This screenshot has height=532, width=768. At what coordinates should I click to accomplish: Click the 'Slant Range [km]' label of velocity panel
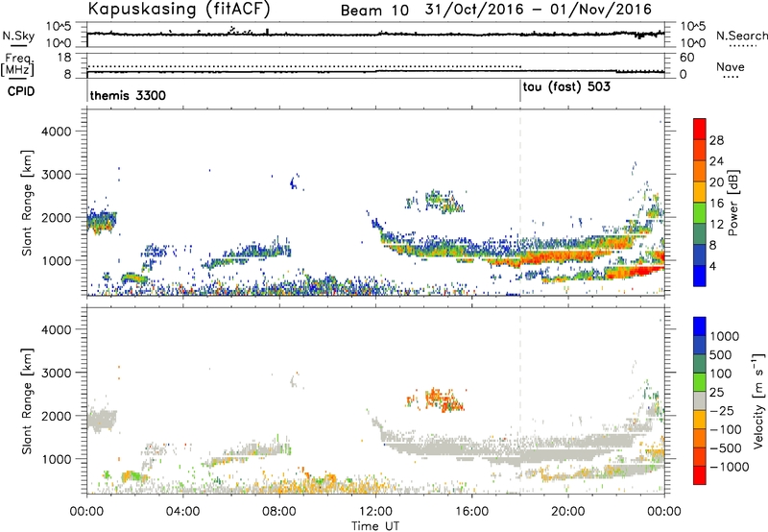pyautogui.click(x=27, y=400)
